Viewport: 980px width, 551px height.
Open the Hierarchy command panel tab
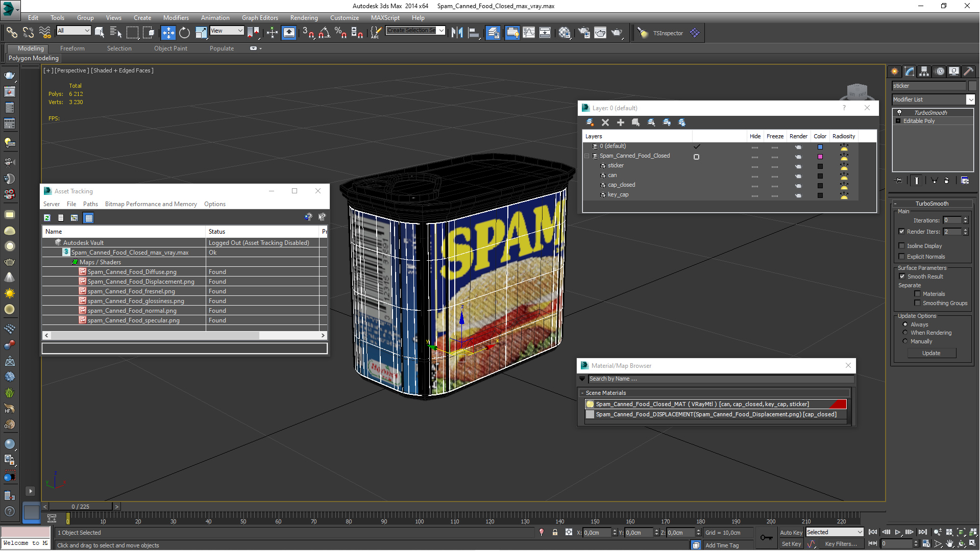click(x=924, y=71)
